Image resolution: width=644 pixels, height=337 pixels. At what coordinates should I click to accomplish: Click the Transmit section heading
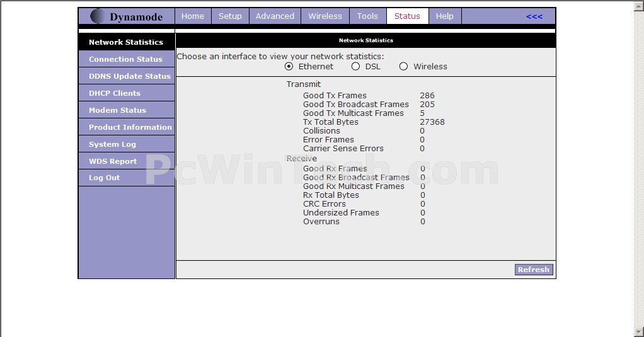click(x=304, y=84)
